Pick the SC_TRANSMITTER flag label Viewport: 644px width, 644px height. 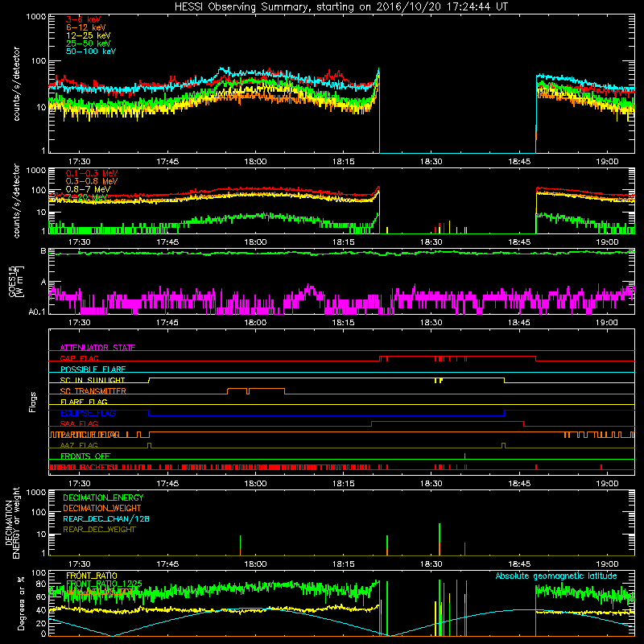[x=93, y=391]
